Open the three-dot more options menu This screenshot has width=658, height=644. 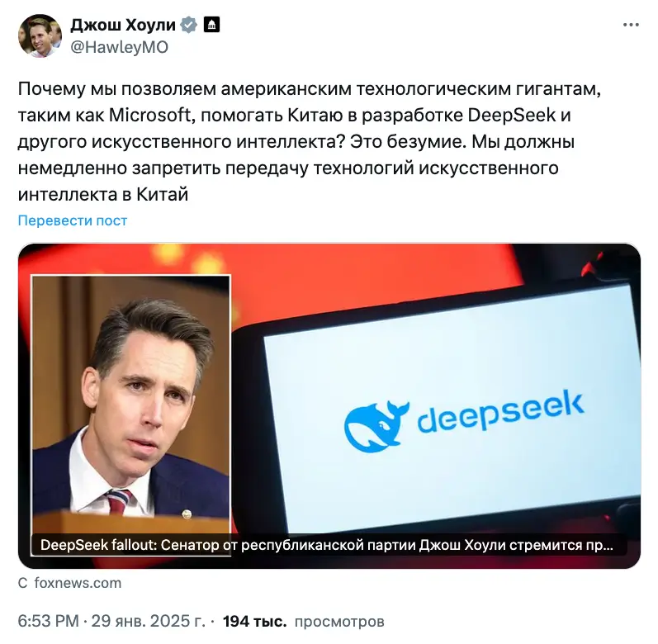tap(631, 25)
